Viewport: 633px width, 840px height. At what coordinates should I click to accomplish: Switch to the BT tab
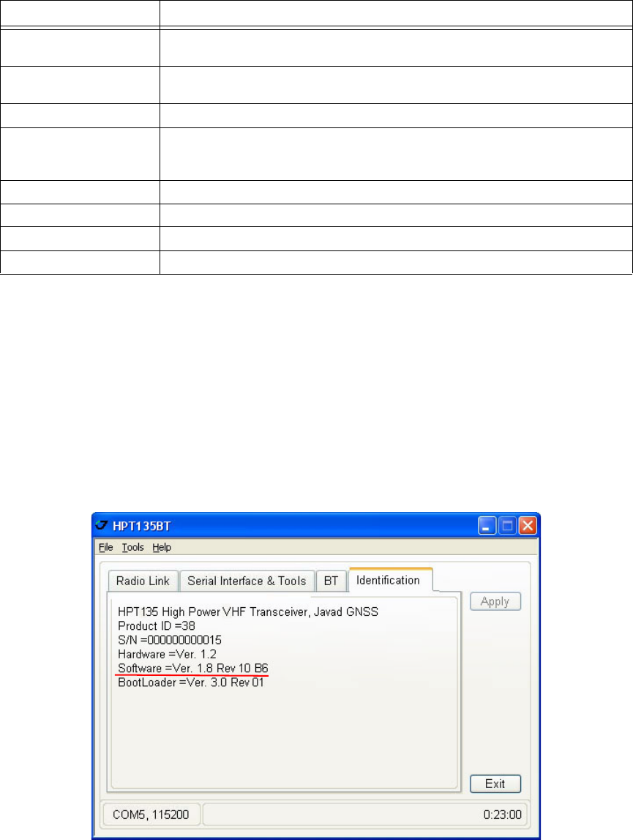pos(331,581)
